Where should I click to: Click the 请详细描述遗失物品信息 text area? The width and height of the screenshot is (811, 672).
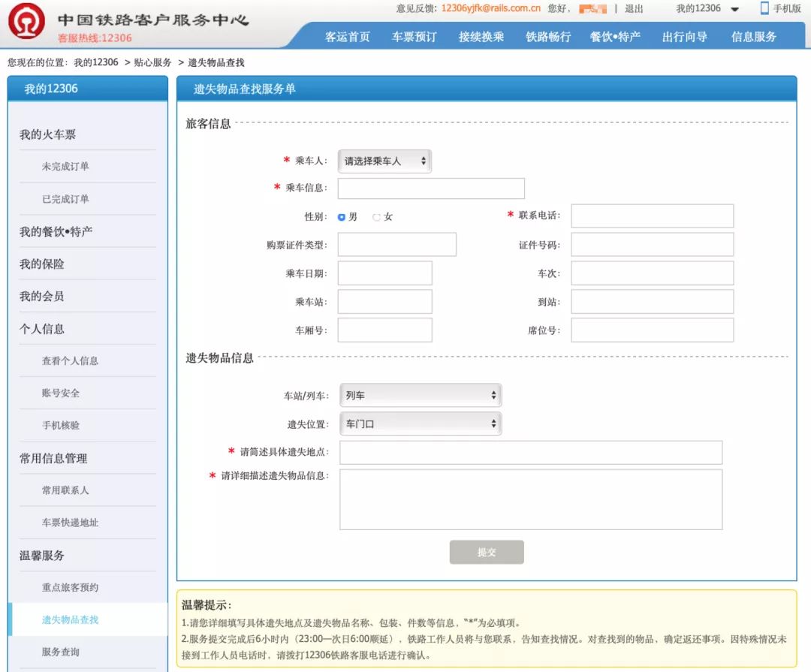click(531, 498)
